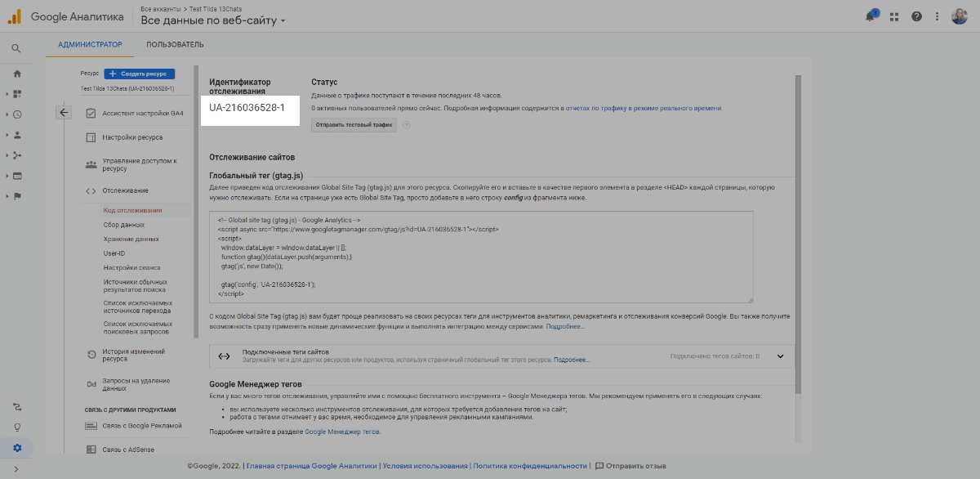The image size is (980, 479).
Task: Open 'Условия использования' footer link
Action: click(x=425, y=466)
